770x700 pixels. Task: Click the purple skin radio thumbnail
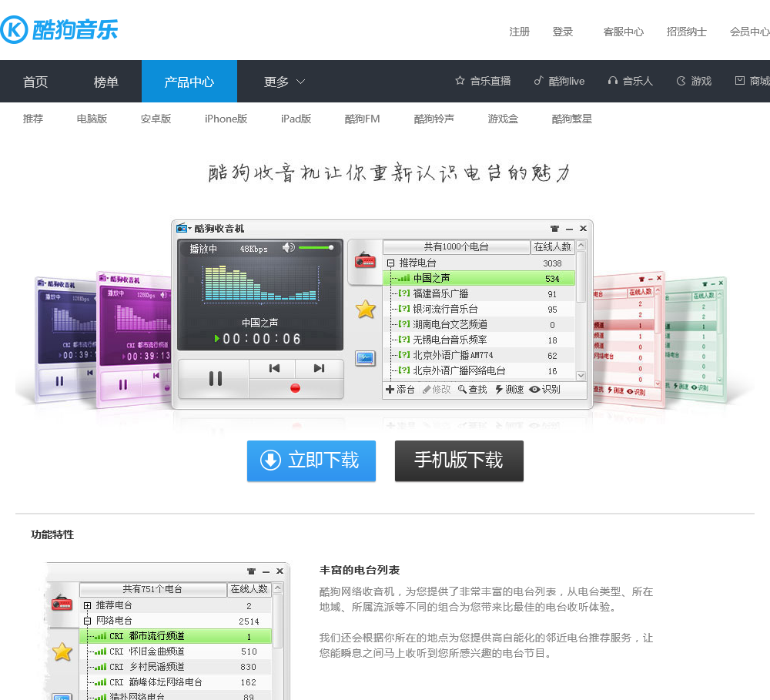coord(135,339)
